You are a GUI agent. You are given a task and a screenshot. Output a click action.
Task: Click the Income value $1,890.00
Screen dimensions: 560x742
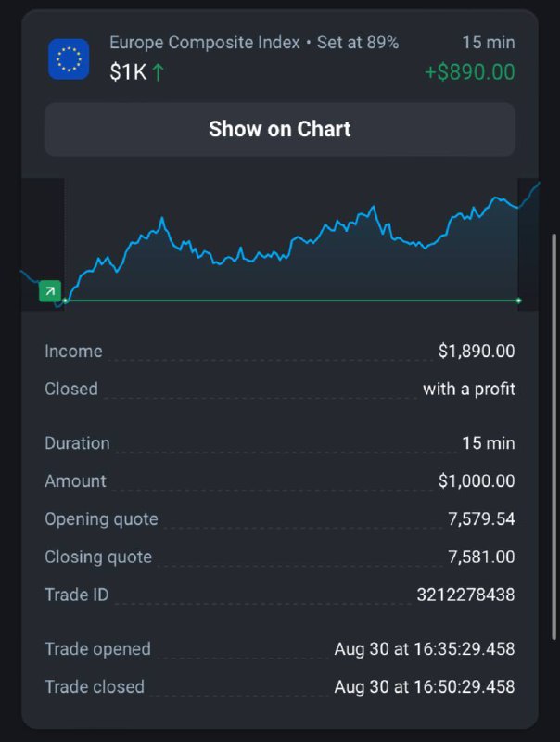click(x=477, y=351)
